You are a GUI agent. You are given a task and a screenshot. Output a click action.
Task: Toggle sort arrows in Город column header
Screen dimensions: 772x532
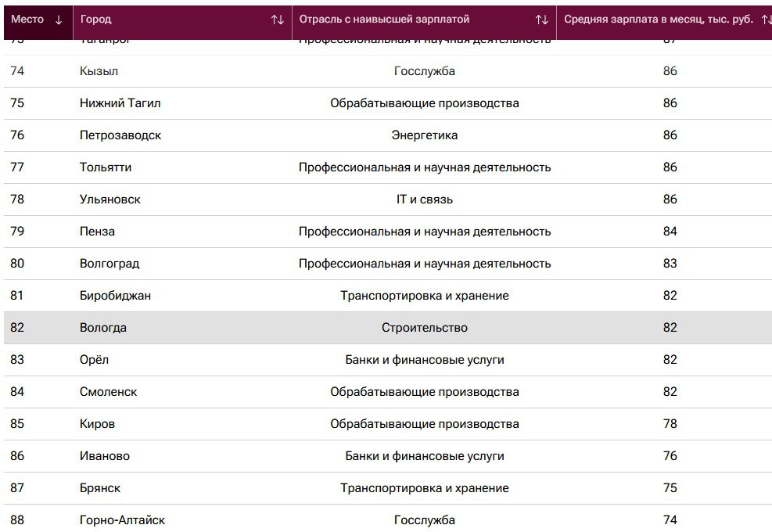(x=277, y=20)
